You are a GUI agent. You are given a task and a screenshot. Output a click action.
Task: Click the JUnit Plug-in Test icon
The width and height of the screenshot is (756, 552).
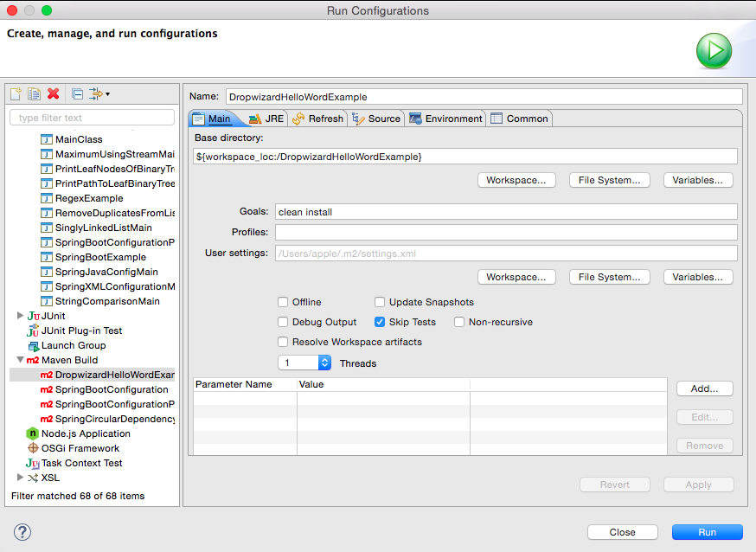pyautogui.click(x=33, y=331)
